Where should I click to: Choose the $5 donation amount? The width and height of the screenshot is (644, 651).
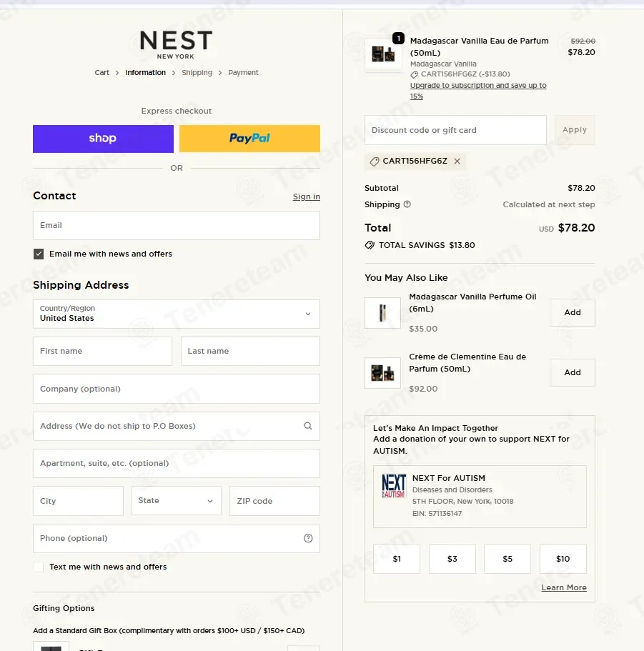[507, 559]
